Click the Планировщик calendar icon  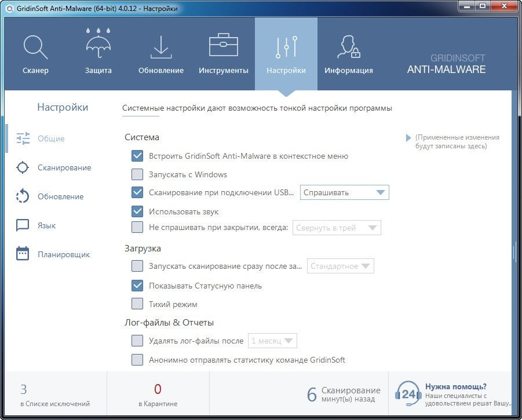(x=23, y=254)
